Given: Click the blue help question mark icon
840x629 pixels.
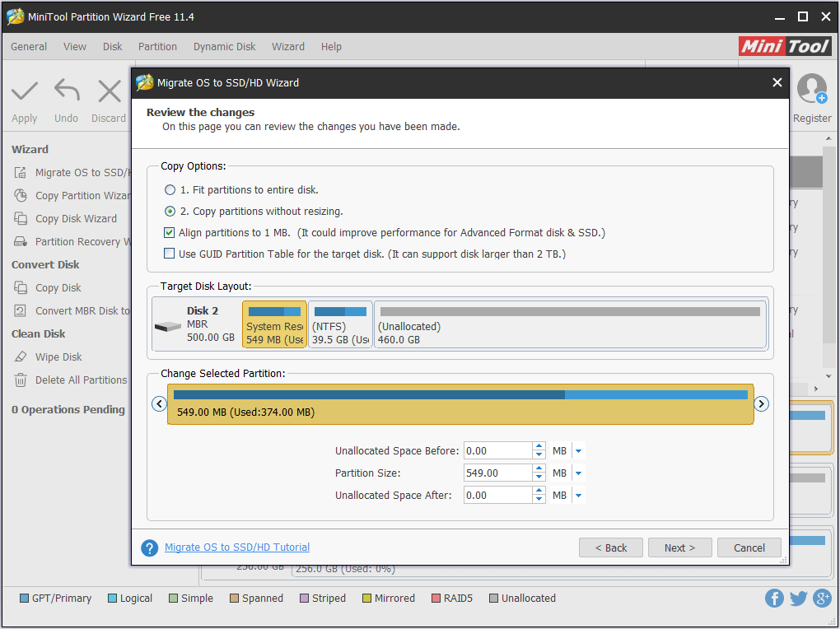Looking at the screenshot, I should click(x=149, y=548).
